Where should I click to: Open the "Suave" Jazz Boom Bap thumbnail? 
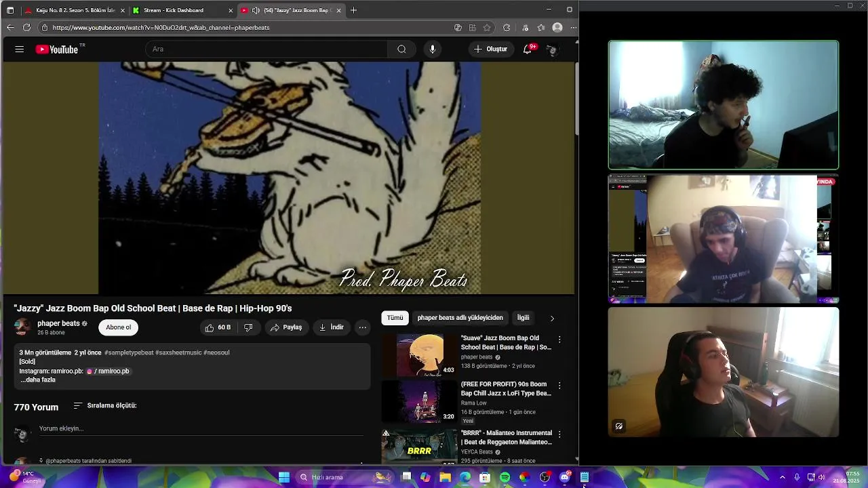pos(419,355)
